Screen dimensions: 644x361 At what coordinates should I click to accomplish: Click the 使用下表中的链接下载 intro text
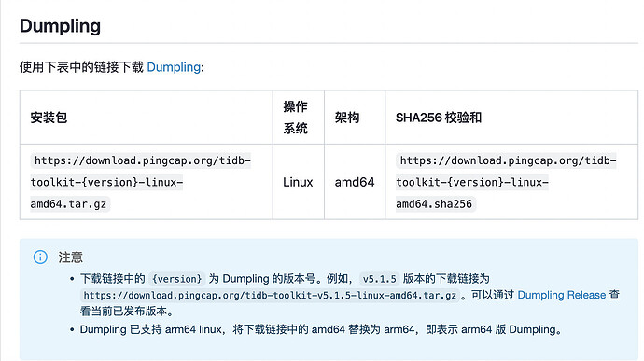click(81, 67)
